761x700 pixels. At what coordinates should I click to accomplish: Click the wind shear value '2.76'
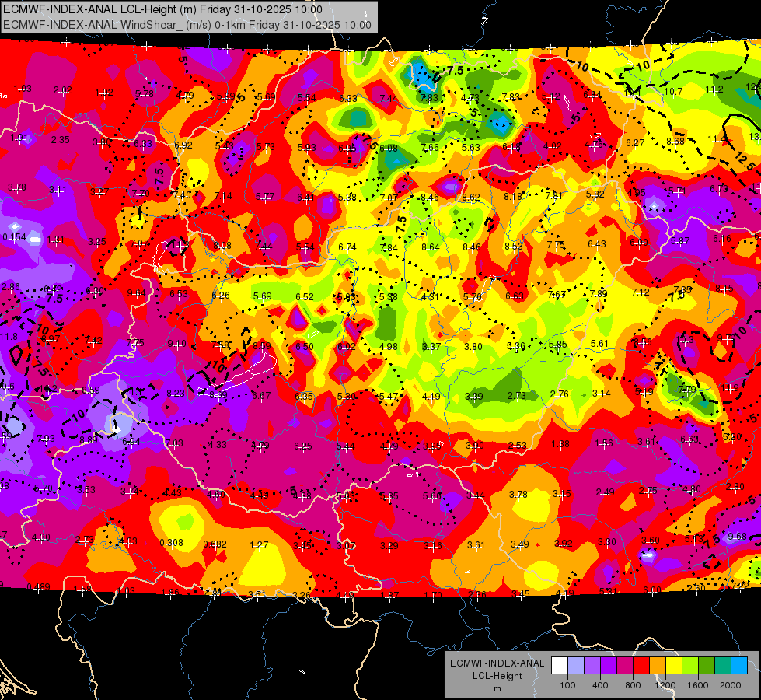coord(560,394)
